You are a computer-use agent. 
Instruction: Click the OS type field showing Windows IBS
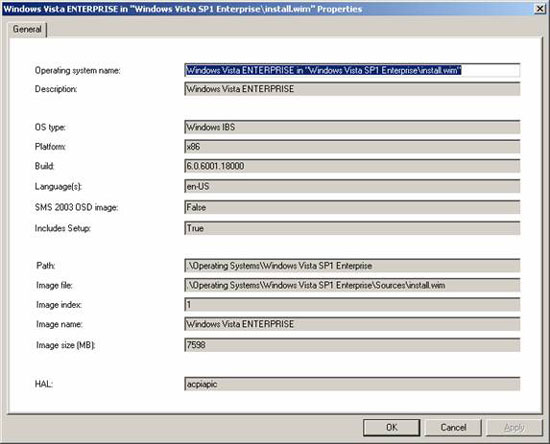click(352, 127)
